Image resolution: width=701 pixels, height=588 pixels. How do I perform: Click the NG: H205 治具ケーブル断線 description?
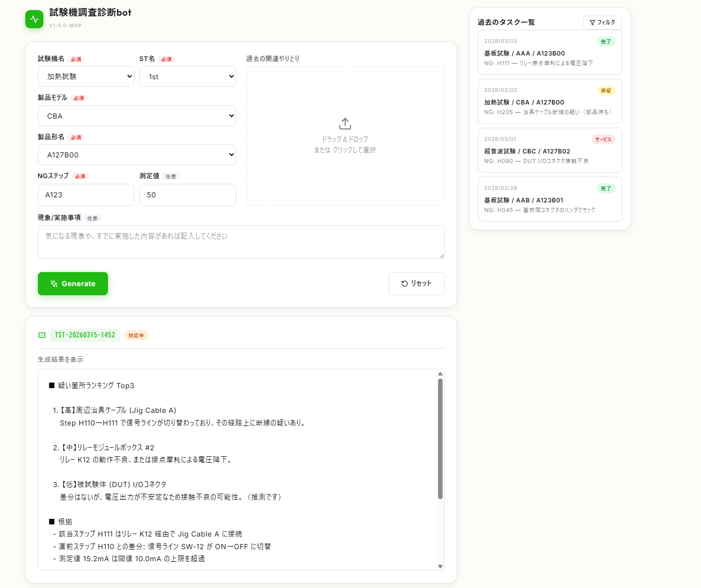(549, 113)
